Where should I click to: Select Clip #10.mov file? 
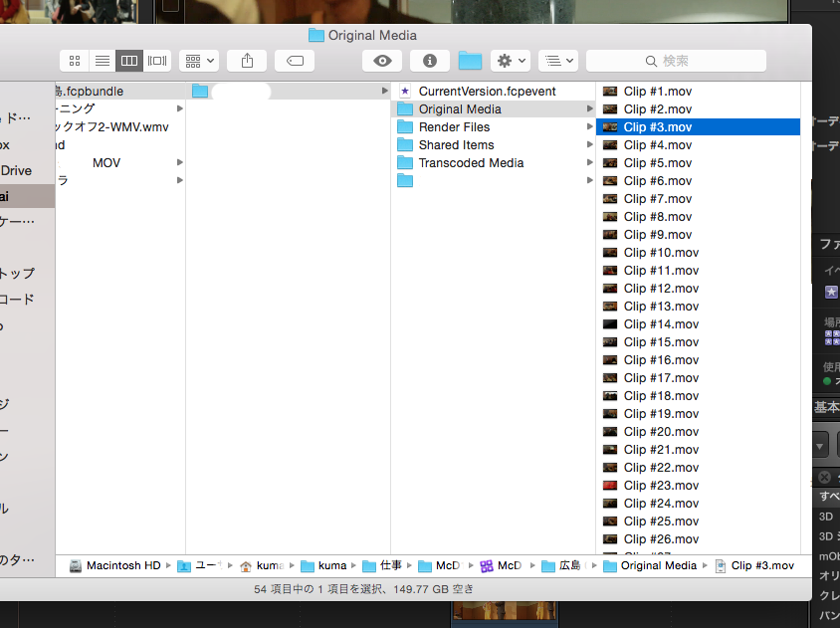pos(698,253)
